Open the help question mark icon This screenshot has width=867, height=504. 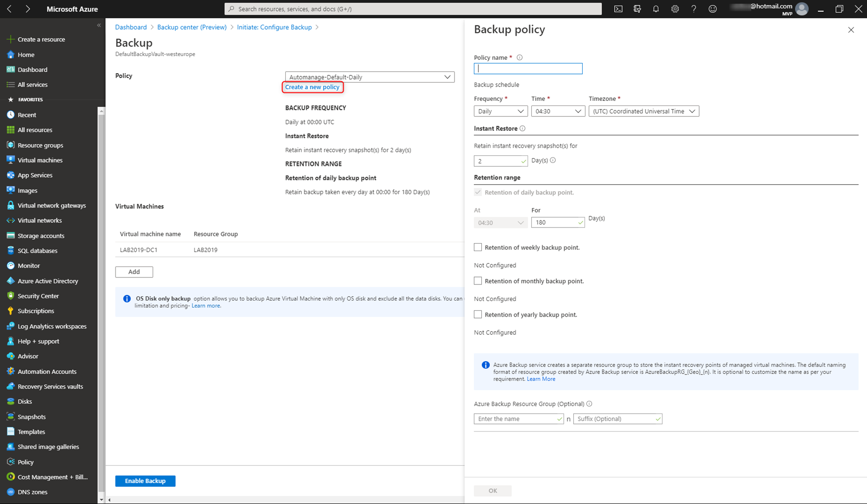(x=694, y=9)
